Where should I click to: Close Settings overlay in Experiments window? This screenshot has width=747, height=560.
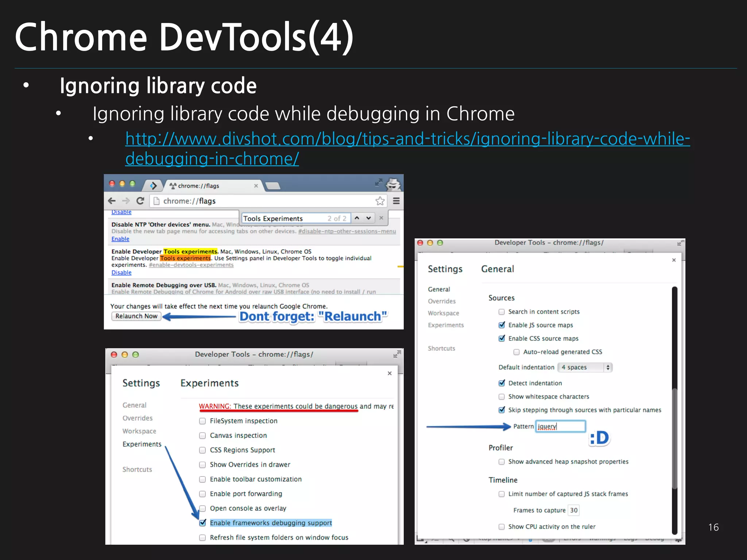[390, 373]
